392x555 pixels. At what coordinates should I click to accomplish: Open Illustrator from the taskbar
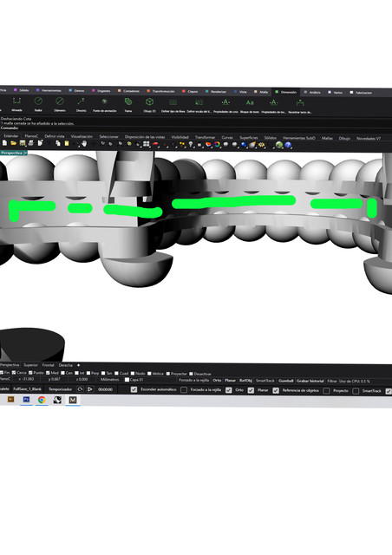[10, 399]
